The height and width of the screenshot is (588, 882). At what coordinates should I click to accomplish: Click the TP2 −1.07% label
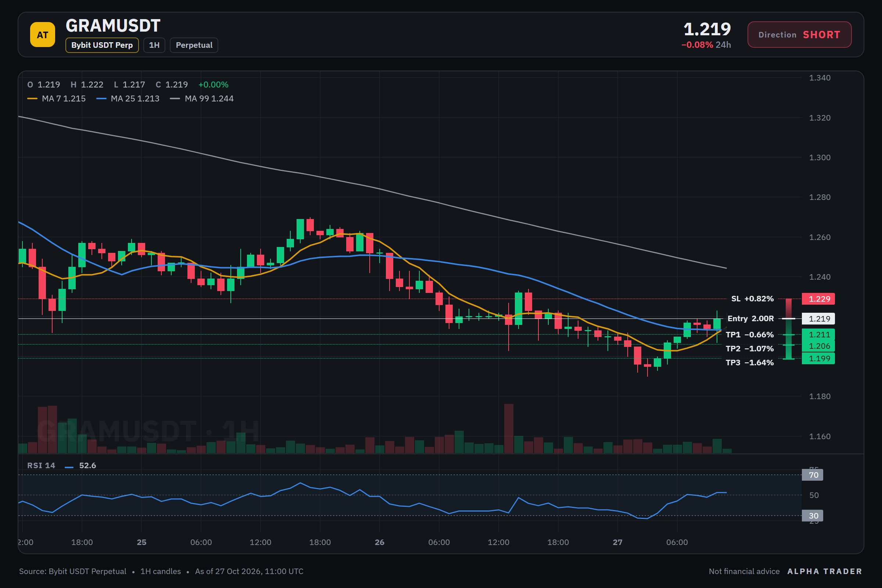[x=750, y=349]
